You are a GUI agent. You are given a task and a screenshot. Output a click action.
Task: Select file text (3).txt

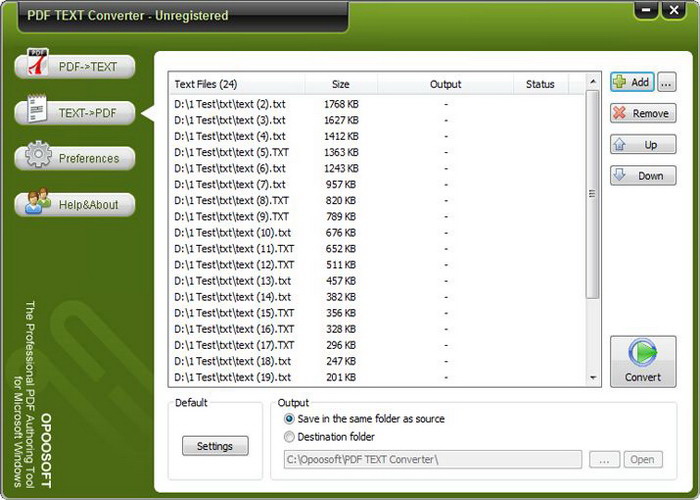pyautogui.click(x=377, y=120)
